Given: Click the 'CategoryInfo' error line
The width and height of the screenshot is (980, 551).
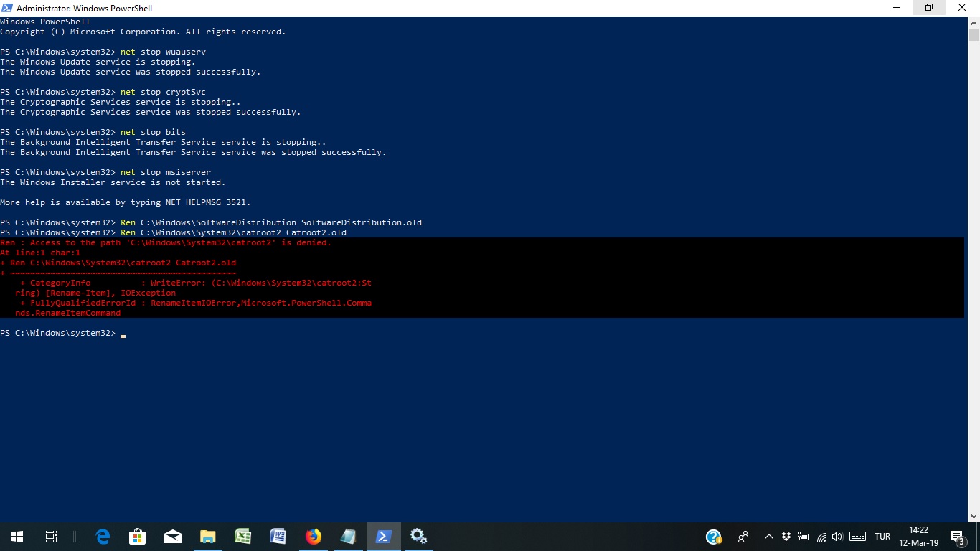Looking at the screenshot, I should (x=196, y=283).
